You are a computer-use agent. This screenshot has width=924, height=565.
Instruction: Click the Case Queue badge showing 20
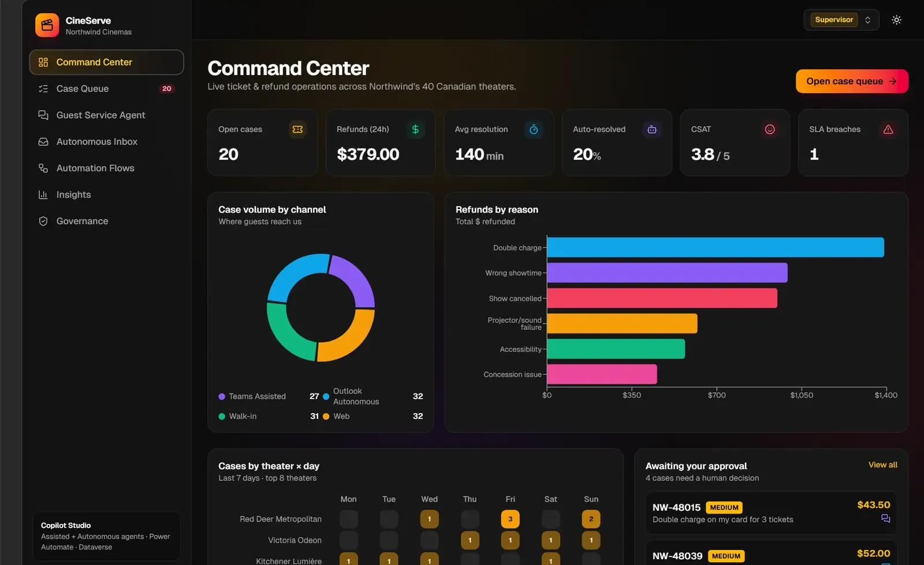167,89
